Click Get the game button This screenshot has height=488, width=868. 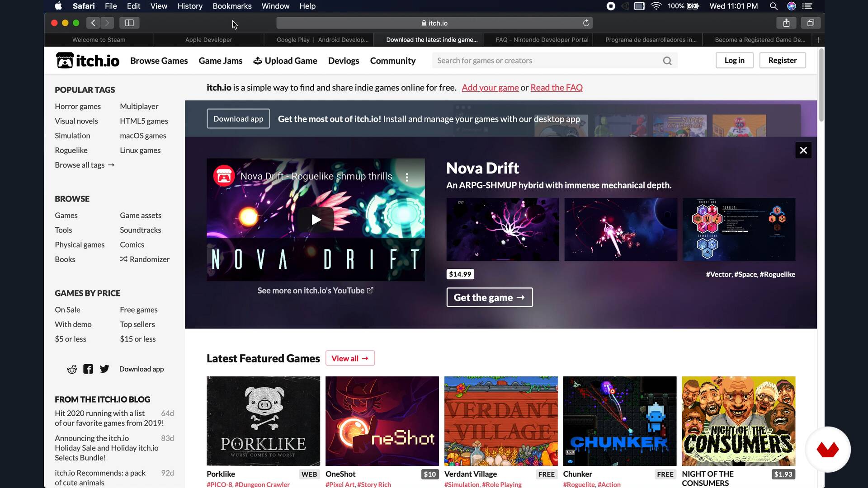(489, 297)
